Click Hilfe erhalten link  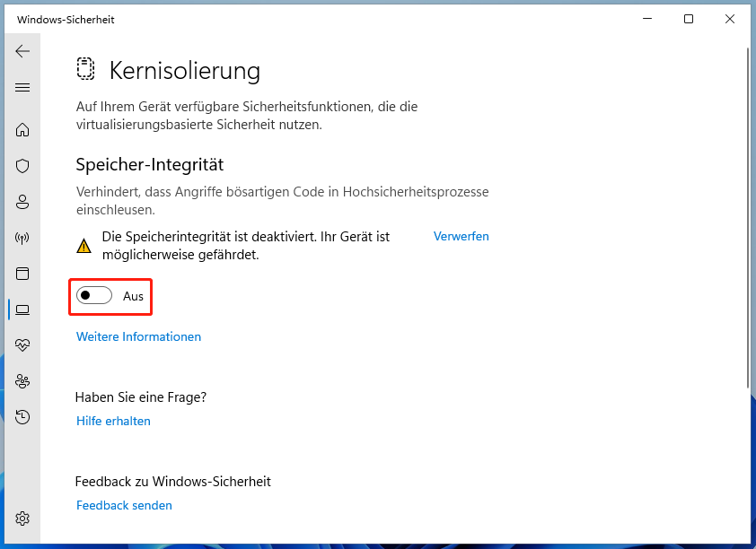pyautogui.click(x=113, y=421)
